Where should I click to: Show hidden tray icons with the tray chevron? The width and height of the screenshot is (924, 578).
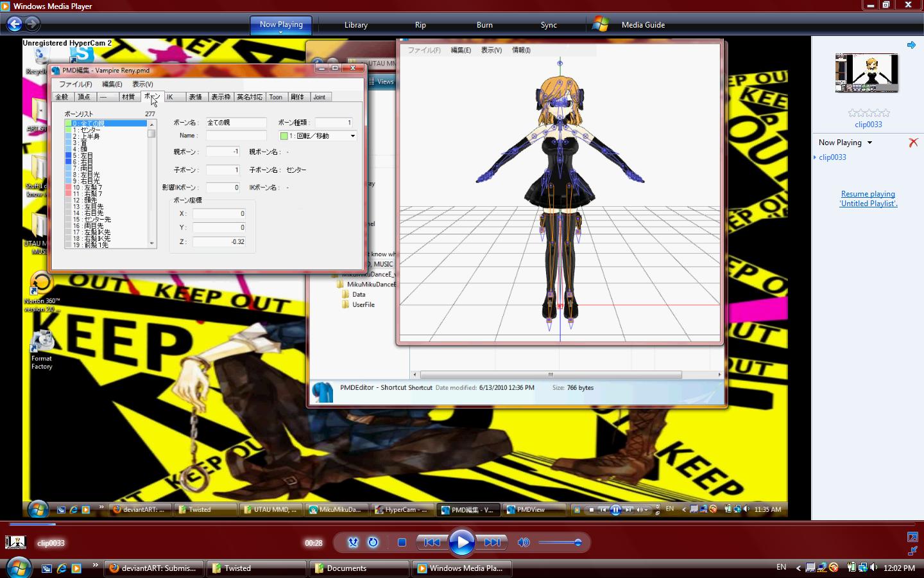tap(798, 568)
